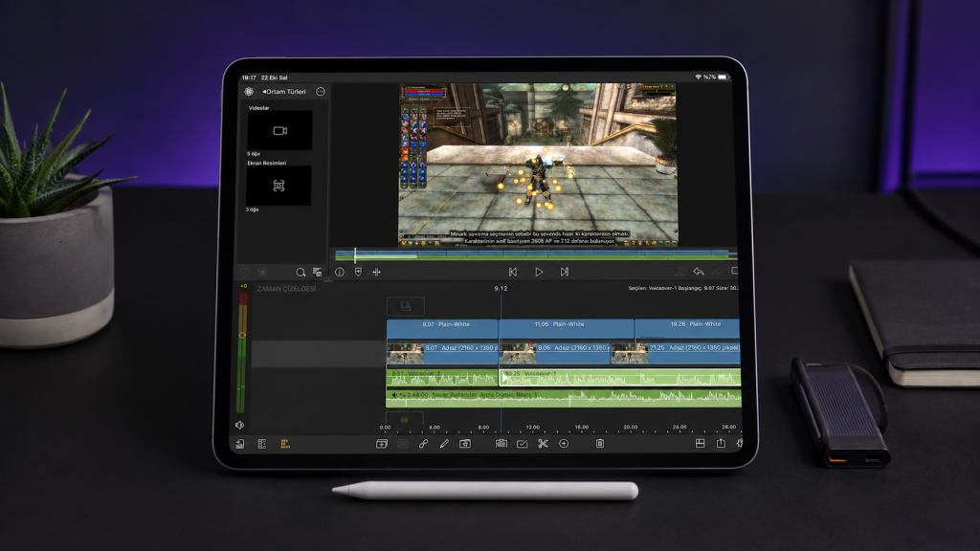
Task: Add a marker with the shield icon
Action: pos(358,272)
